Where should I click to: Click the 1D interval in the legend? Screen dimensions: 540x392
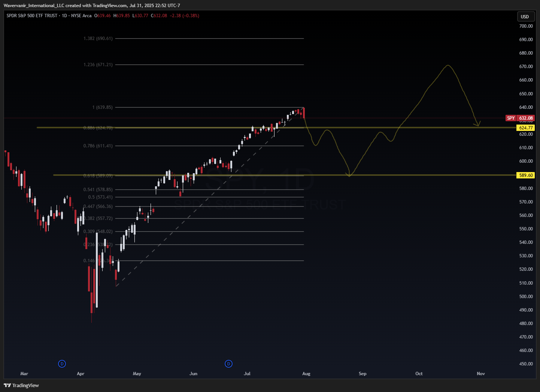point(64,16)
